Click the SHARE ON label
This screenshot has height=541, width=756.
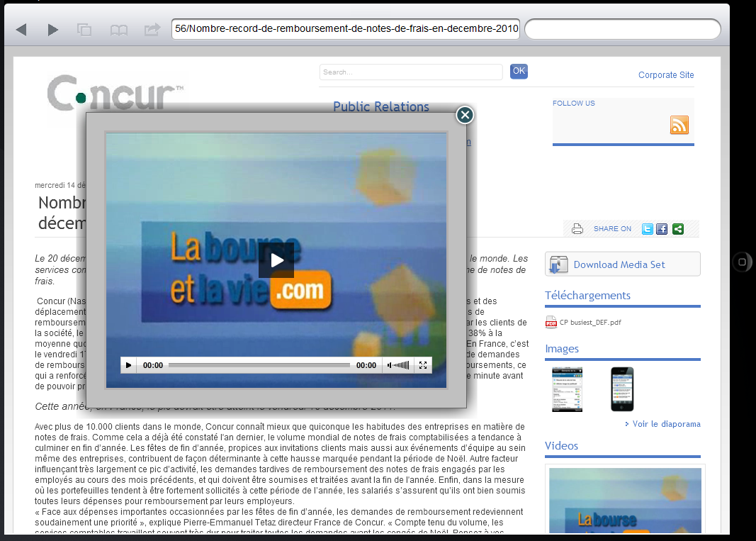coord(612,229)
